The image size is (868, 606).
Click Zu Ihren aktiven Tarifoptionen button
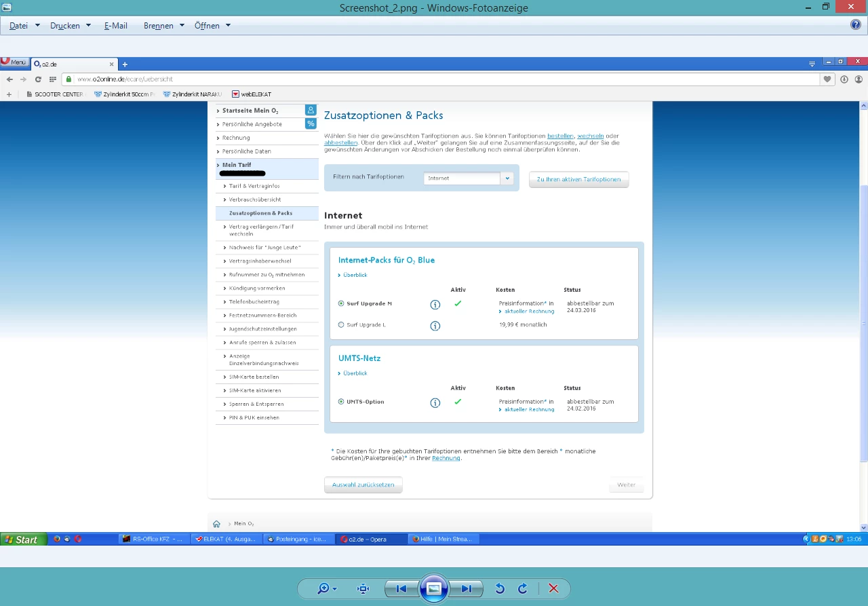coord(579,180)
